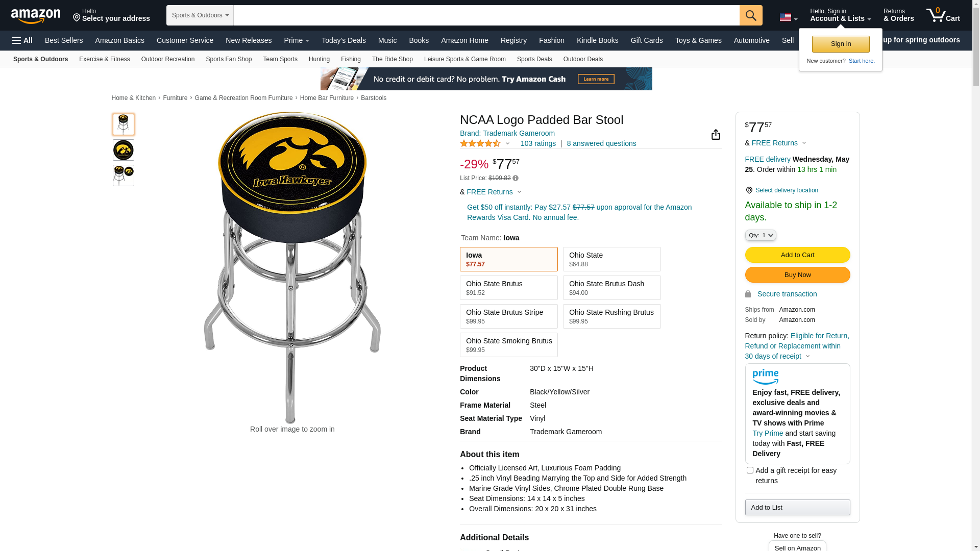The image size is (980, 551).
Task: Check the gift receipt checkbox
Action: [750, 470]
